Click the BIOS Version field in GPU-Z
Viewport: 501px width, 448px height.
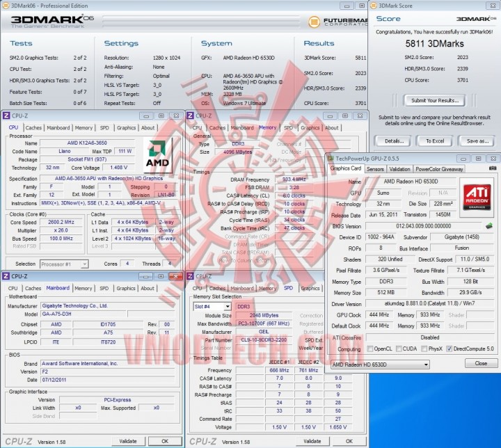(x=424, y=226)
